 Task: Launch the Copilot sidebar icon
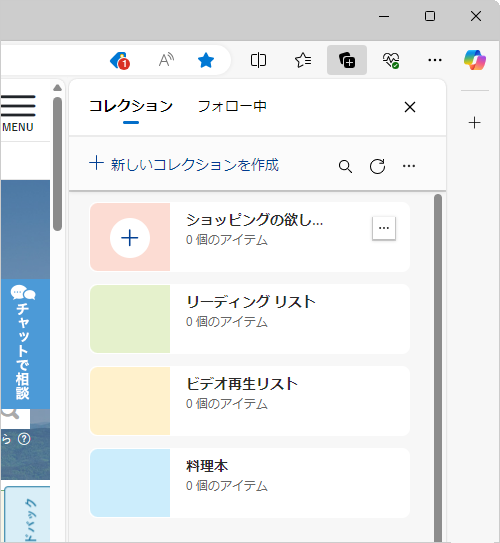pos(475,60)
